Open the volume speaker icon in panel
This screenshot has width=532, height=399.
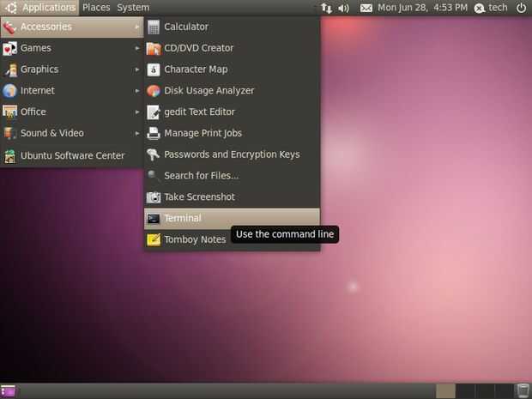[343, 8]
